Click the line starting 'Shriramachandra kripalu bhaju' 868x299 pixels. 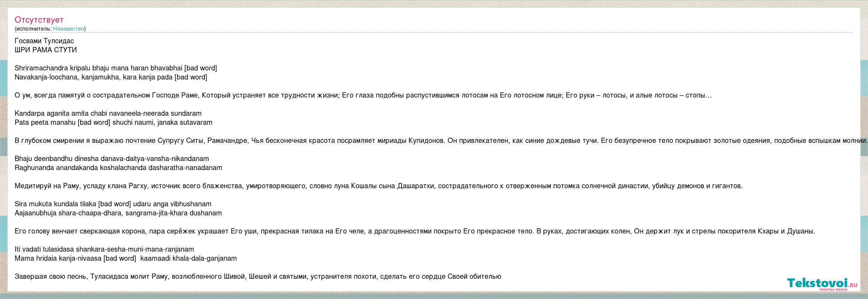(x=116, y=68)
